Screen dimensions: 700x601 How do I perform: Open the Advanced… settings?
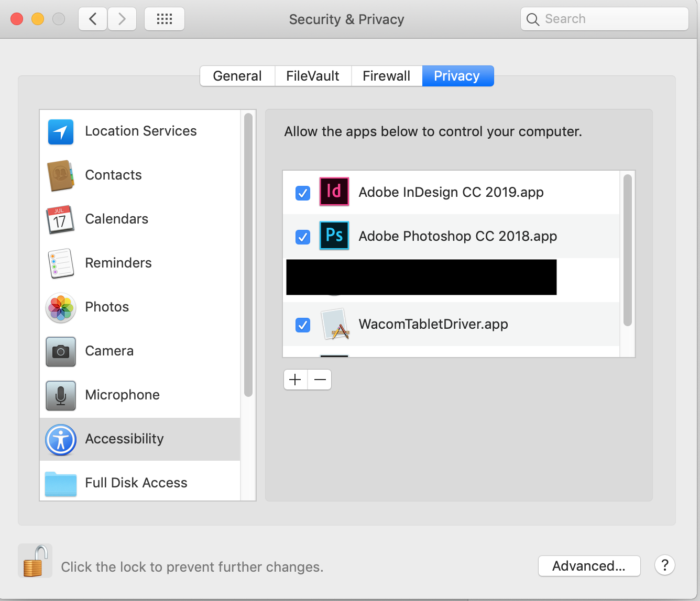click(x=589, y=566)
